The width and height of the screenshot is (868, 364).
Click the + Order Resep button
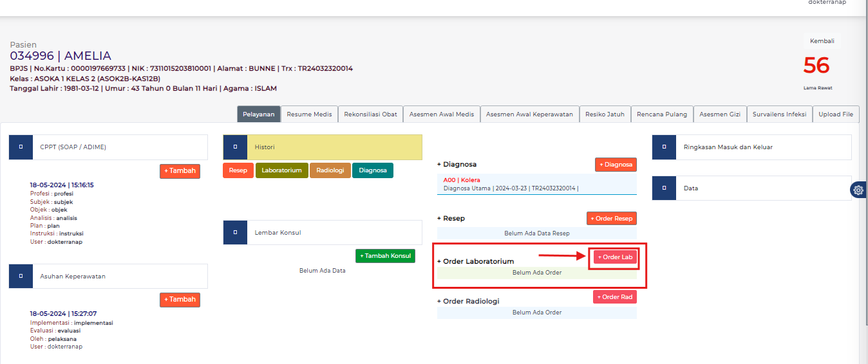[x=611, y=219]
